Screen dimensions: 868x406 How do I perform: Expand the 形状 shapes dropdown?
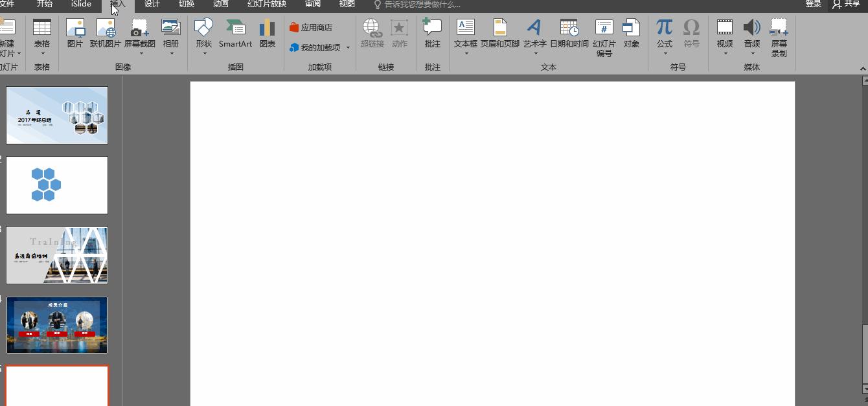[x=204, y=54]
